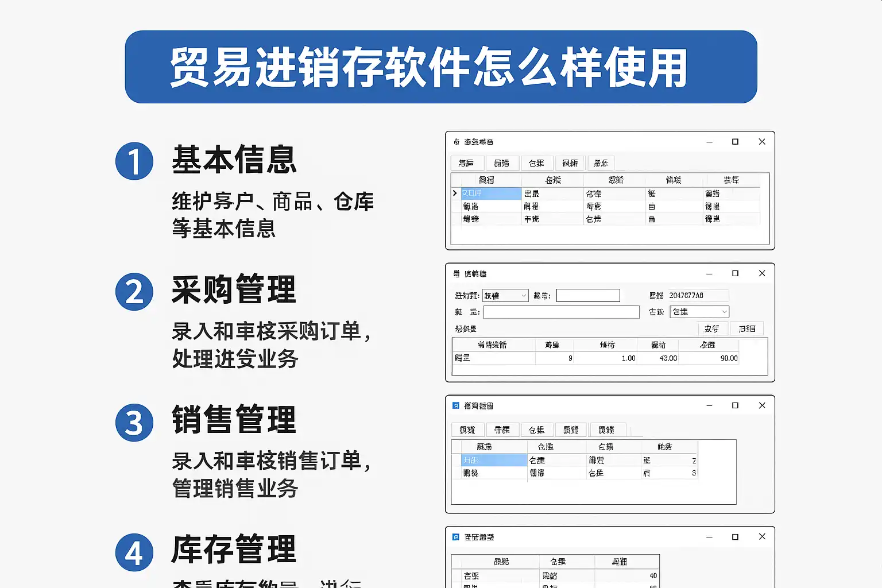Close the window beside 基本信息

click(x=762, y=142)
